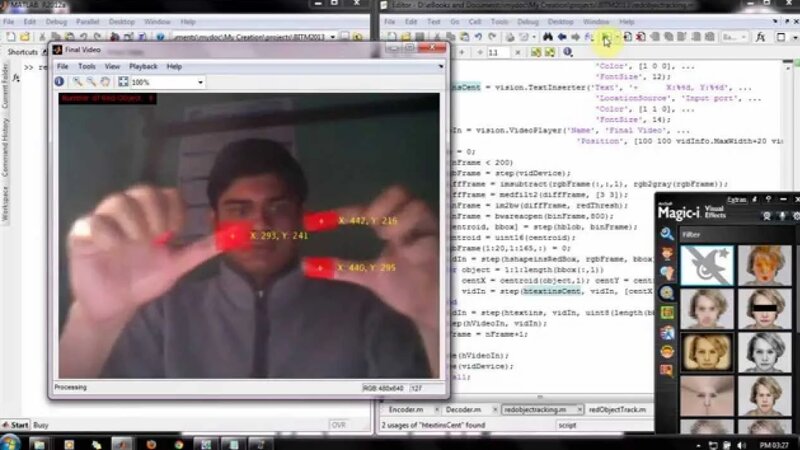Viewport: 800px width, 450px height.
Task: Click the Run script button in Editor toolbar
Action: 606,37
